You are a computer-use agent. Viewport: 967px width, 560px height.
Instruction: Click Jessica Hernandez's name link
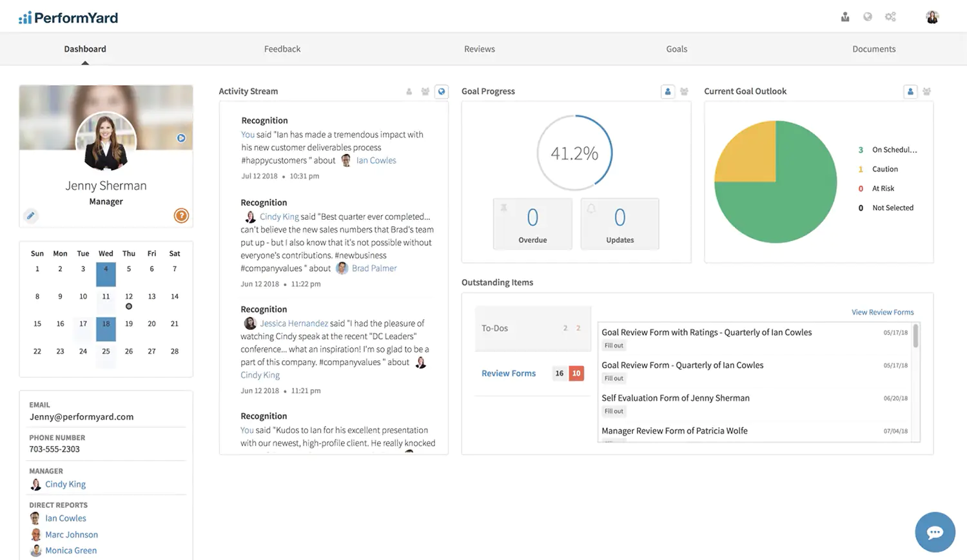(x=294, y=323)
